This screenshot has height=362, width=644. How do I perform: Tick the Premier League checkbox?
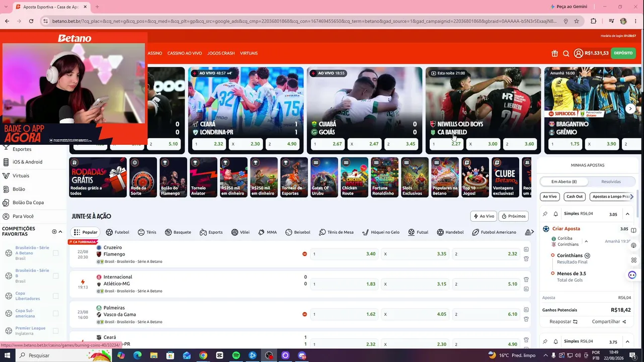coord(55,331)
